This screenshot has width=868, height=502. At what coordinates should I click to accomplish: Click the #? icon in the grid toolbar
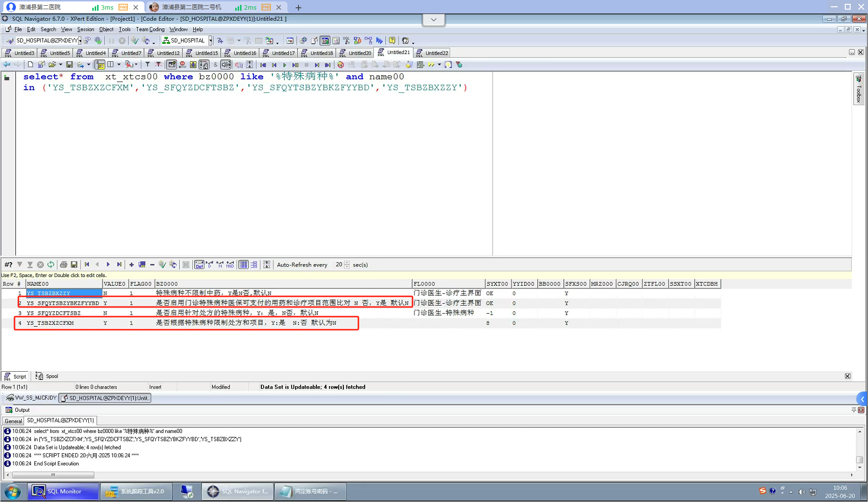tap(8, 265)
